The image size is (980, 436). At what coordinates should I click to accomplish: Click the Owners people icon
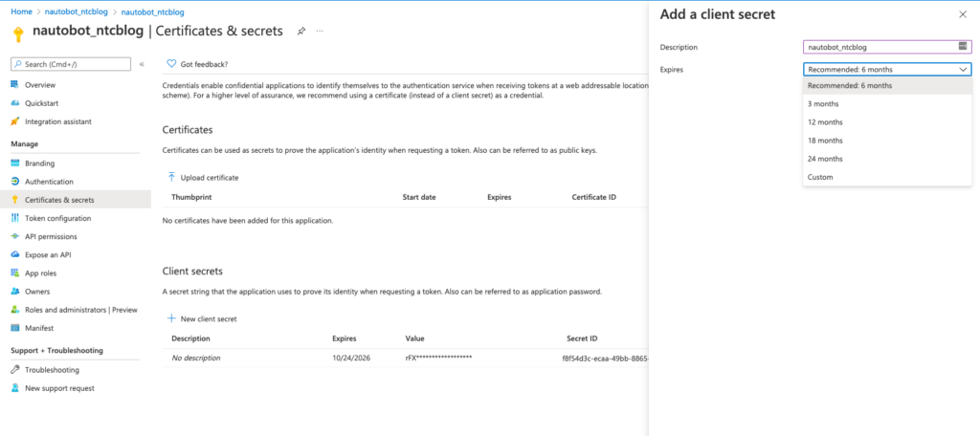(15, 292)
